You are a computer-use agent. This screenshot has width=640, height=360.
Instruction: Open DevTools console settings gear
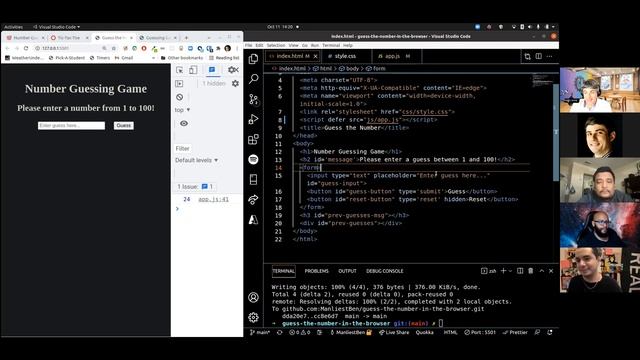(236, 83)
